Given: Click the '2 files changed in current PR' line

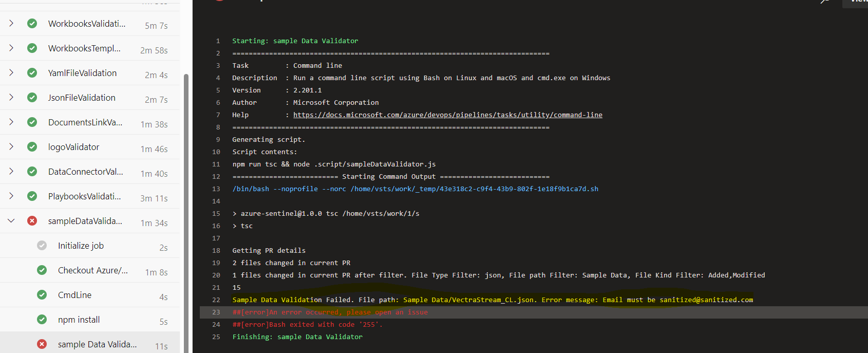Looking at the screenshot, I should point(291,263).
